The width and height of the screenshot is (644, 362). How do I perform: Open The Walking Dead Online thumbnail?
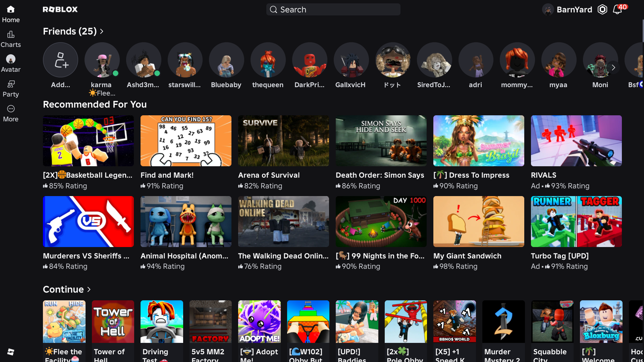click(283, 222)
